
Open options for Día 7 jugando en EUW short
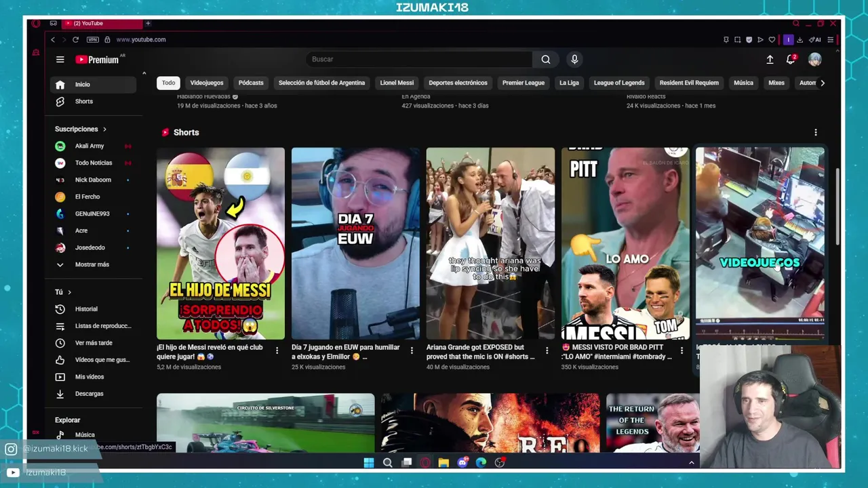pyautogui.click(x=412, y=350)
